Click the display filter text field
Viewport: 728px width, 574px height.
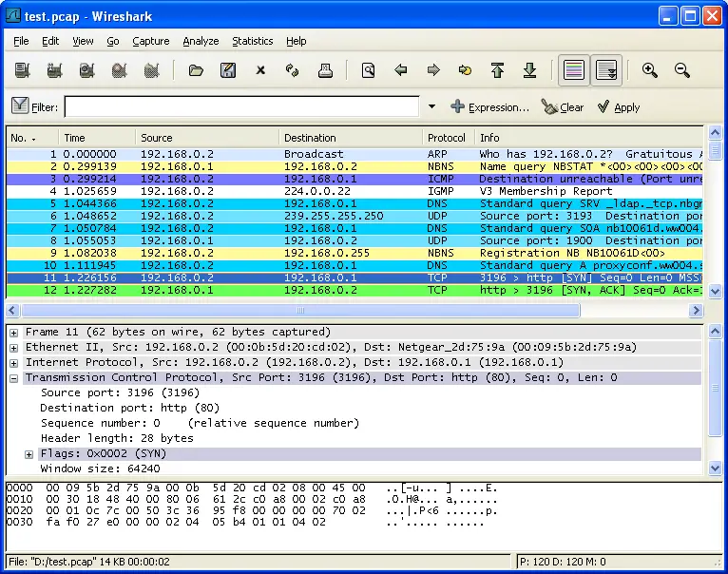tap(241, 107)
